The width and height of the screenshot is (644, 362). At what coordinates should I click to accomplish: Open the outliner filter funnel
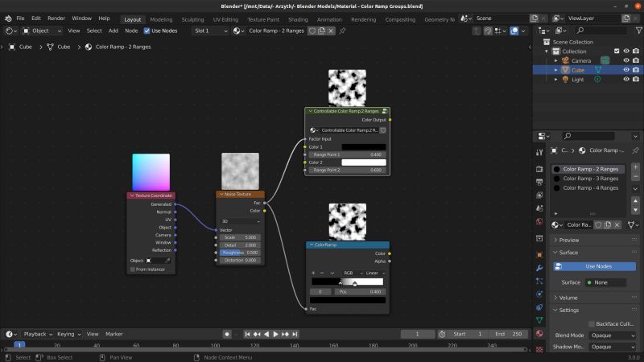tap(638, 31)
